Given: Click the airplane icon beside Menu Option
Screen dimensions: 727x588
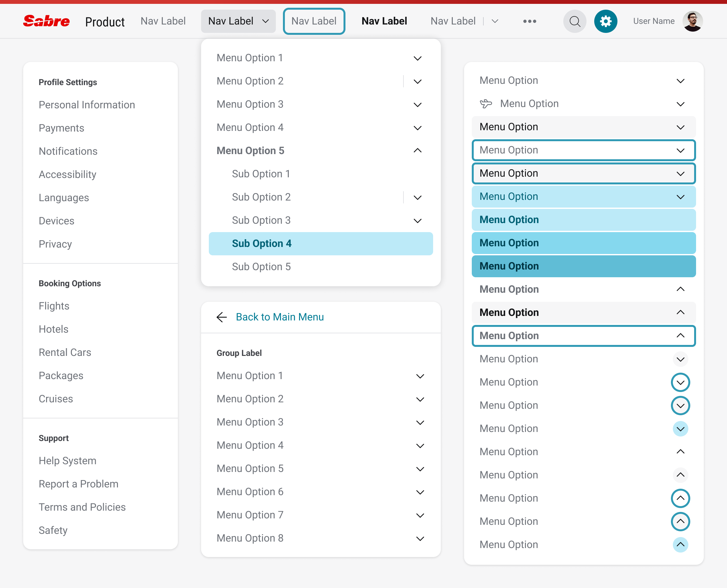Looking at the screenshot, I should tap(486, 104).
